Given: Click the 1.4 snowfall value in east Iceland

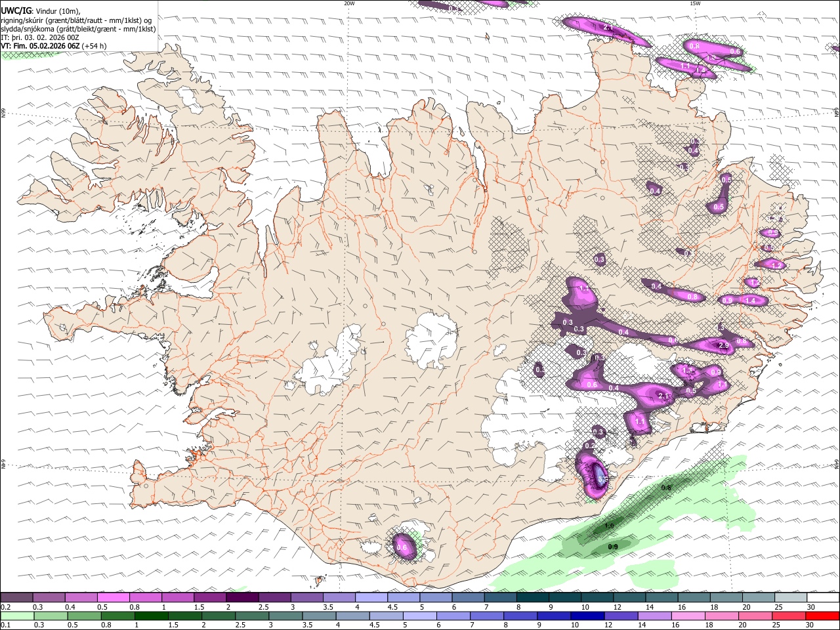Looking at the screenshot, I should tap(751, 301).
